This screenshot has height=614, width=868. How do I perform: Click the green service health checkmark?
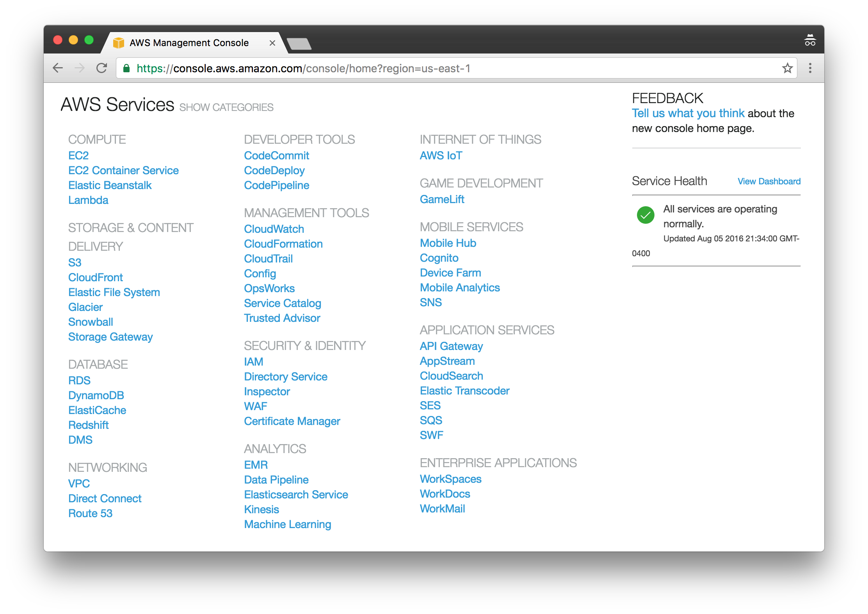(x=646, y=215)
